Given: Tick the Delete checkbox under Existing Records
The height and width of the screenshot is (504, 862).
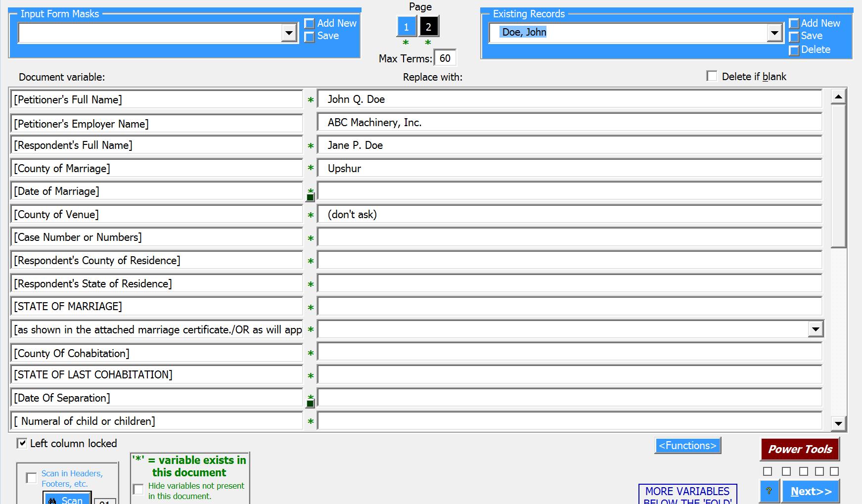Looking at the screenshot, I should [x=794, y=50].
